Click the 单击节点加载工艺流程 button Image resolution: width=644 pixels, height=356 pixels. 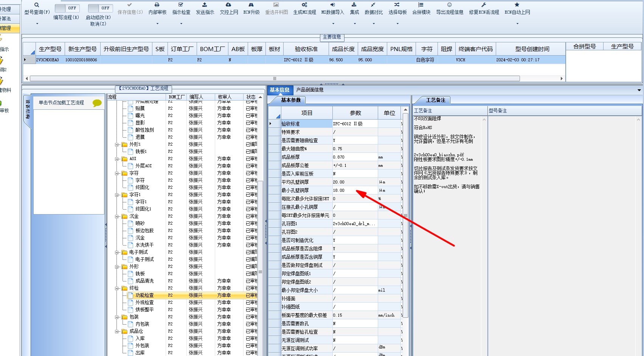[61, 103]
